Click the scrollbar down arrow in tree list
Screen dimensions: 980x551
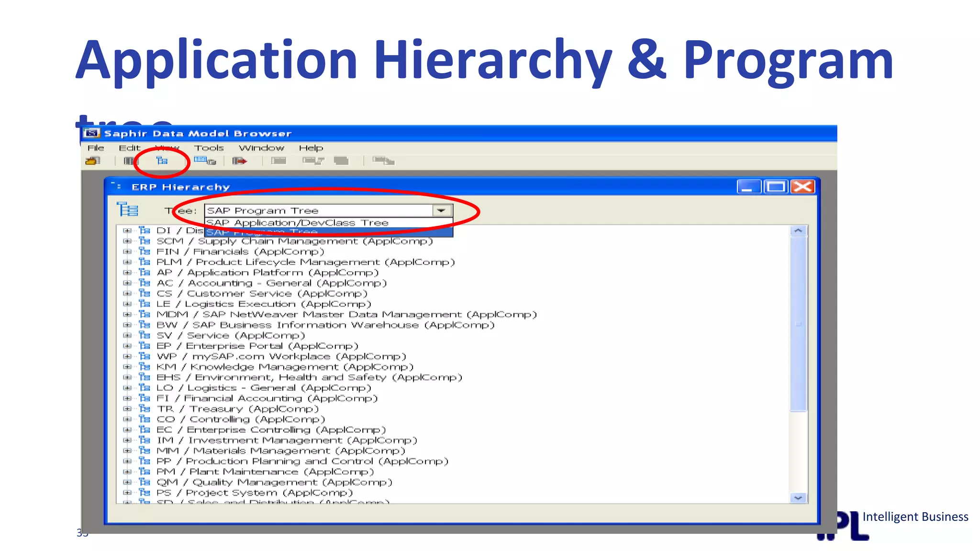798,498
